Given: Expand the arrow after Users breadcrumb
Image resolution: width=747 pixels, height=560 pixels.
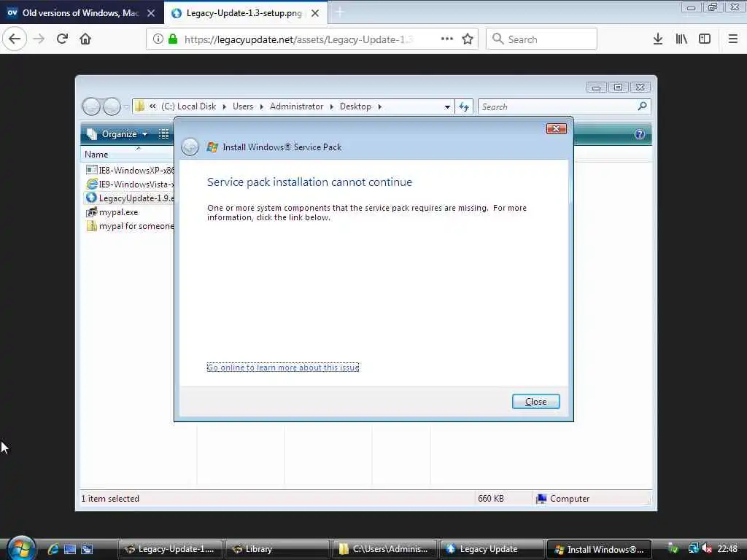Looking at the screenshot, I should [262, 106].
